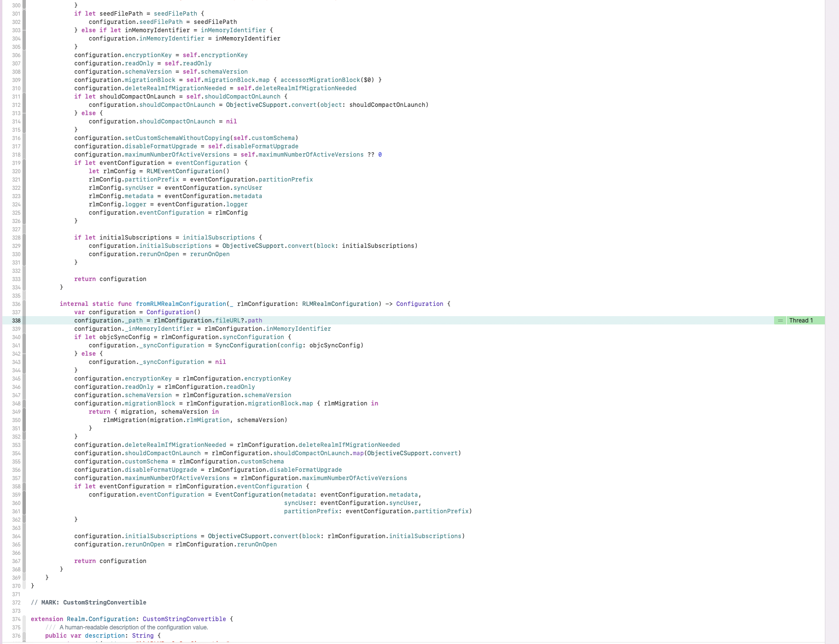Click 'return configuration' on line 333
This screenshot has width=839, height=644.
click(x=110, y=279)
